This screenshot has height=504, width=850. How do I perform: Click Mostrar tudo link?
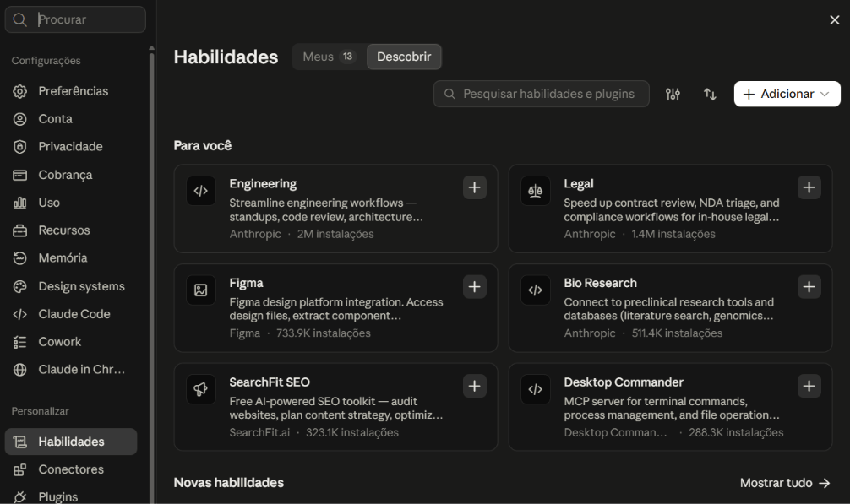tap(786, 483)
